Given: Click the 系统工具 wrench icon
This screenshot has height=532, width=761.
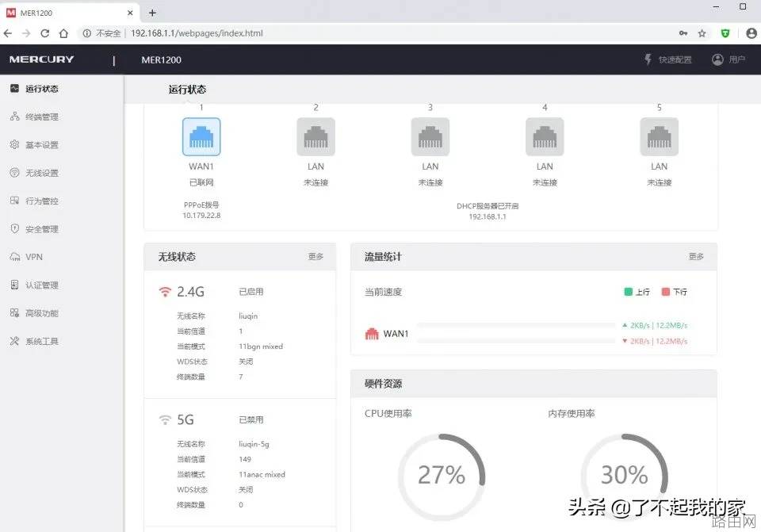Looking at the screenshot, I should click(14, 341).
